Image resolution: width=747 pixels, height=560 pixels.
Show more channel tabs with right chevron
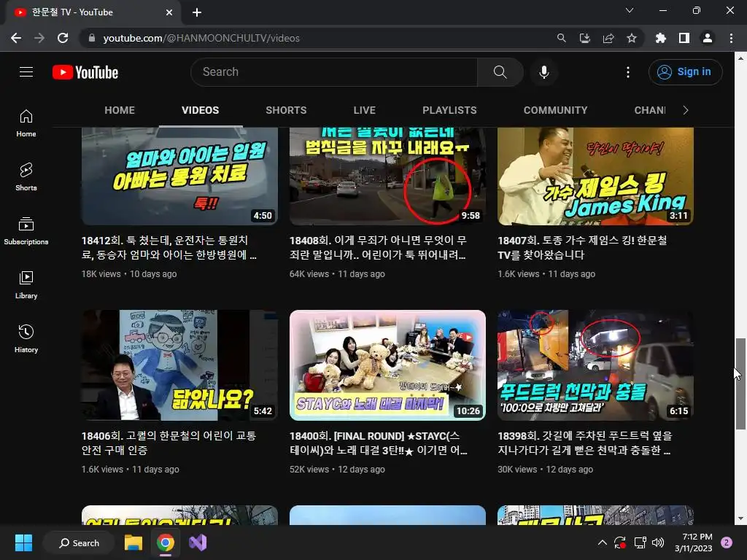(686, 110)
